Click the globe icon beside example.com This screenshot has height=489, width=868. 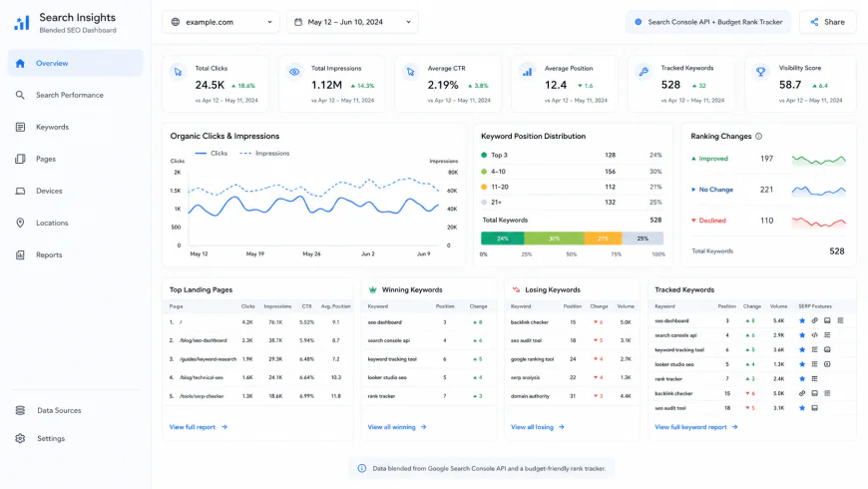point(176,22)
